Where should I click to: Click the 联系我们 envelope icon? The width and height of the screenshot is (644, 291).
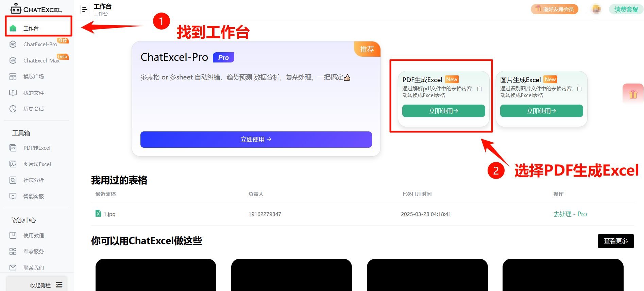13,268
